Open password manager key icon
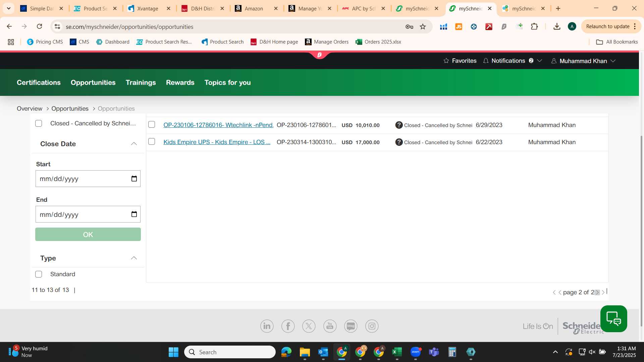 tap(409, 26)
